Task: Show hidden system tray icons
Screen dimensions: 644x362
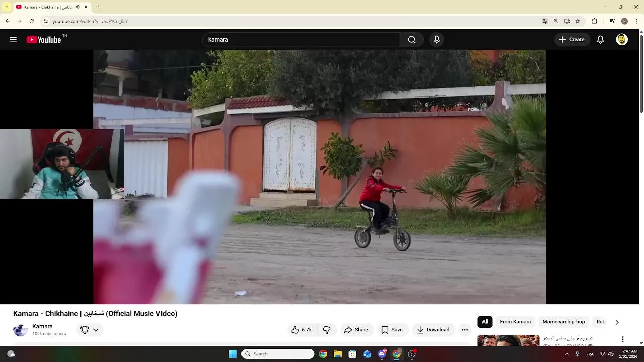Action: click(566, 354)
